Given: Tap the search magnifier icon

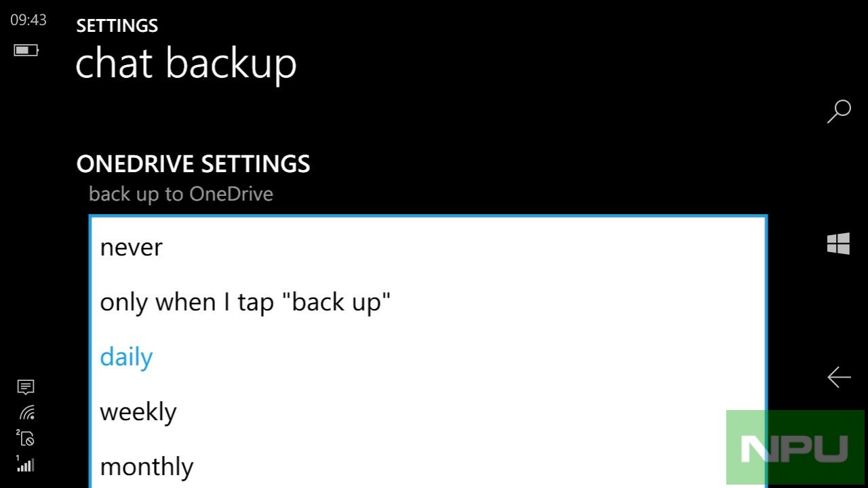Looking at the screenshot, I should (839, 111).
